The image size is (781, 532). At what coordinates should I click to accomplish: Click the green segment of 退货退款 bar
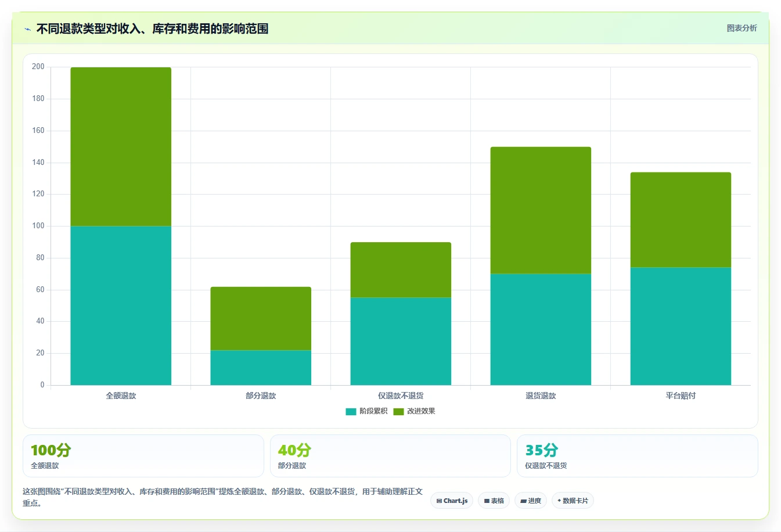(x=541, y=210)
